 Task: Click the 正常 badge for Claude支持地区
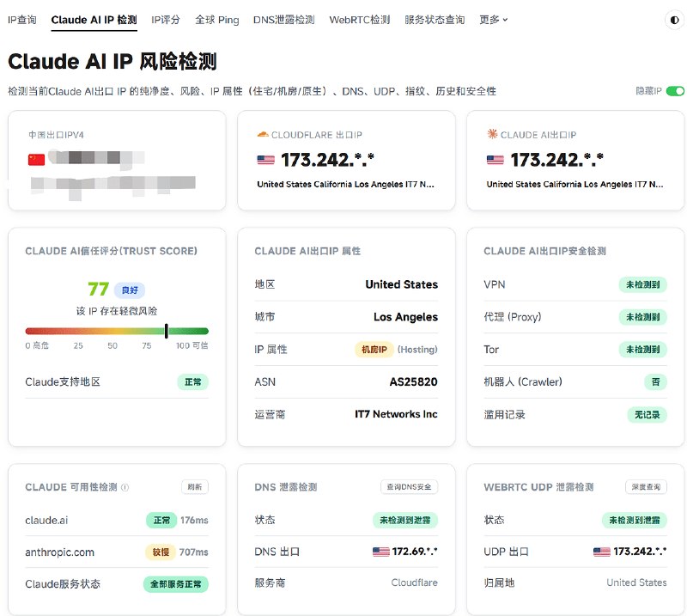192,381
